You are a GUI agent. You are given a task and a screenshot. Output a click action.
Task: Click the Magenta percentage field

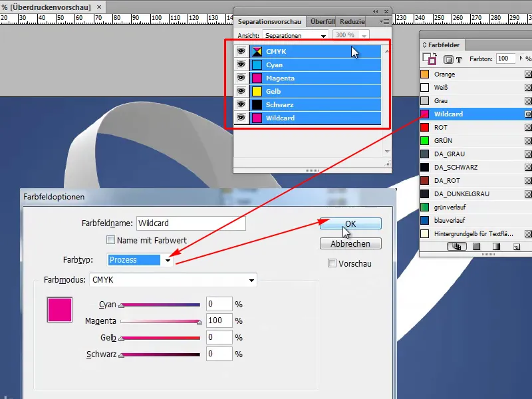pos(219,321)
